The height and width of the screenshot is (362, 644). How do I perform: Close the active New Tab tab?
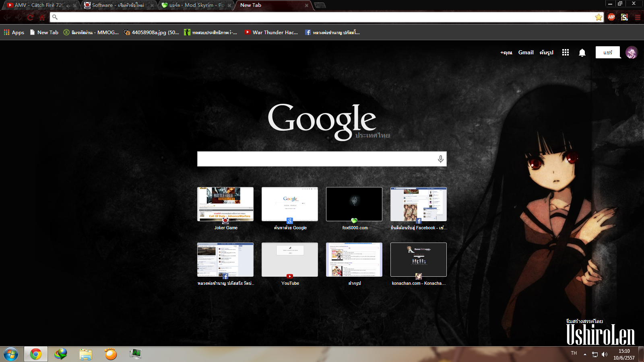coord(307,6)
